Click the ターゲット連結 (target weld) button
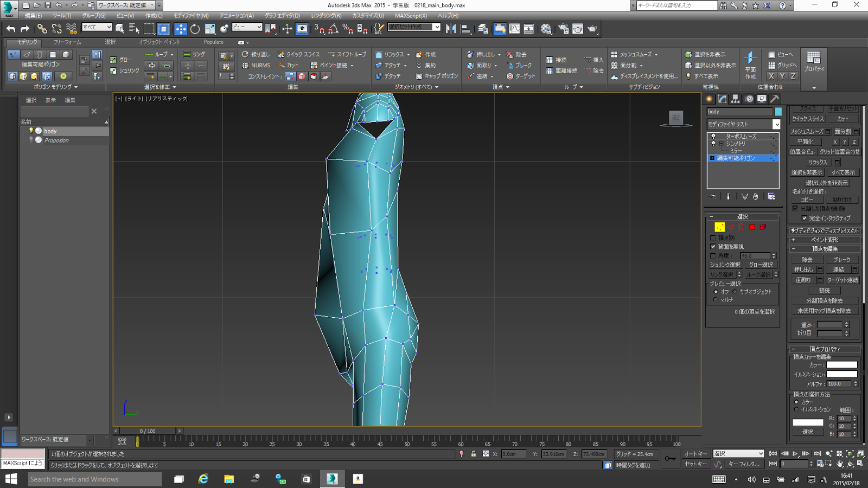Viewport: 868px width, 488px height. (842, 280)
